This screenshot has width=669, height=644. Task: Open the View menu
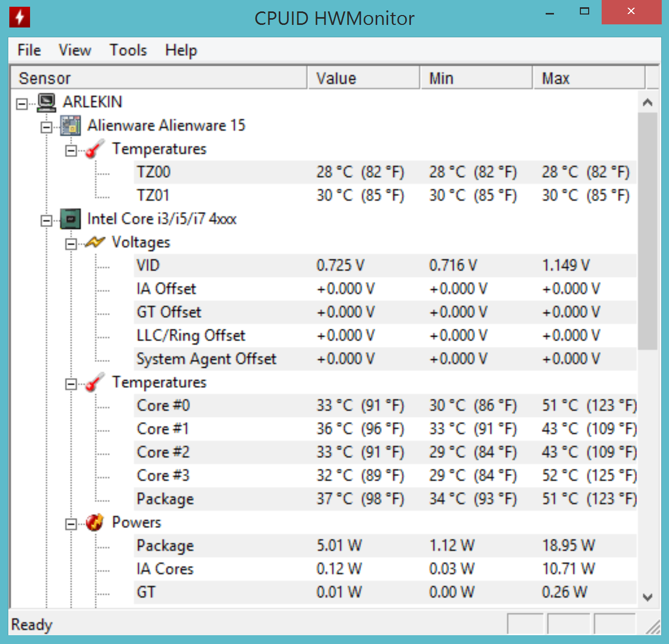(x=75, y=50)
